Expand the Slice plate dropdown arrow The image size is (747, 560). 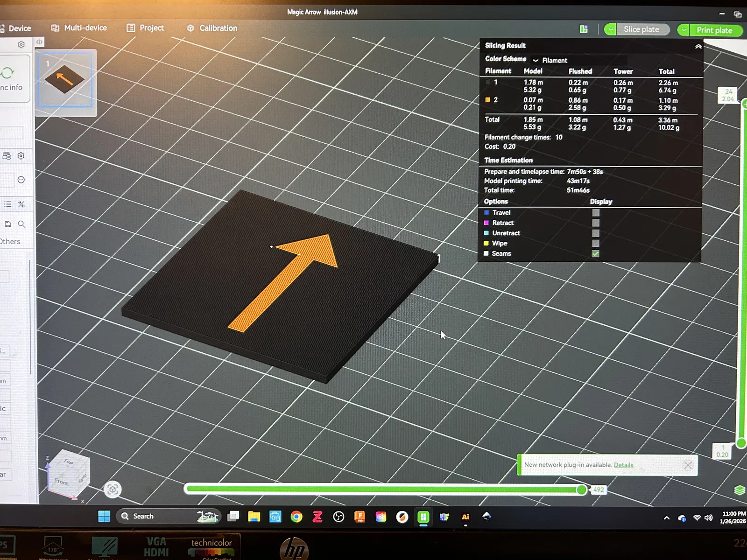(610, 29)
